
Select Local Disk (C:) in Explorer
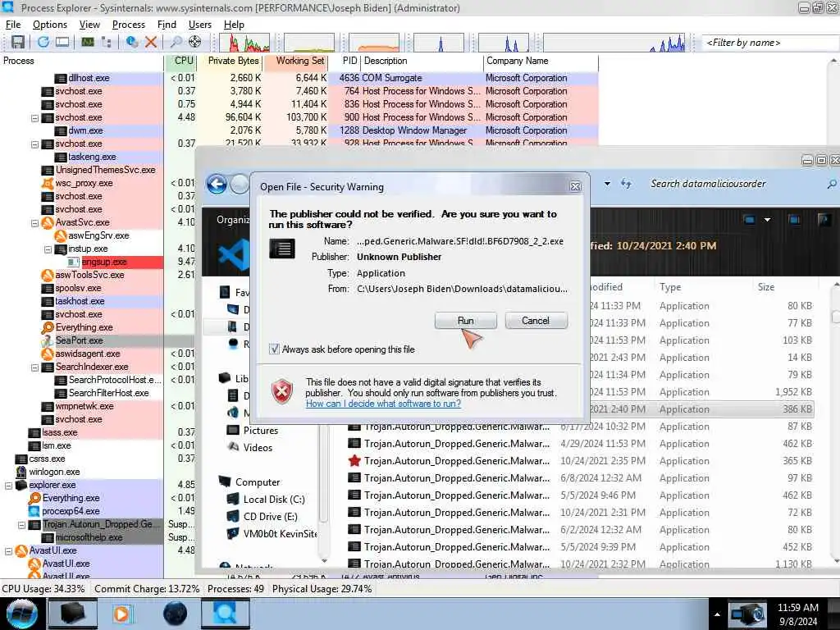pyautogui.click(x=267, y=500)
